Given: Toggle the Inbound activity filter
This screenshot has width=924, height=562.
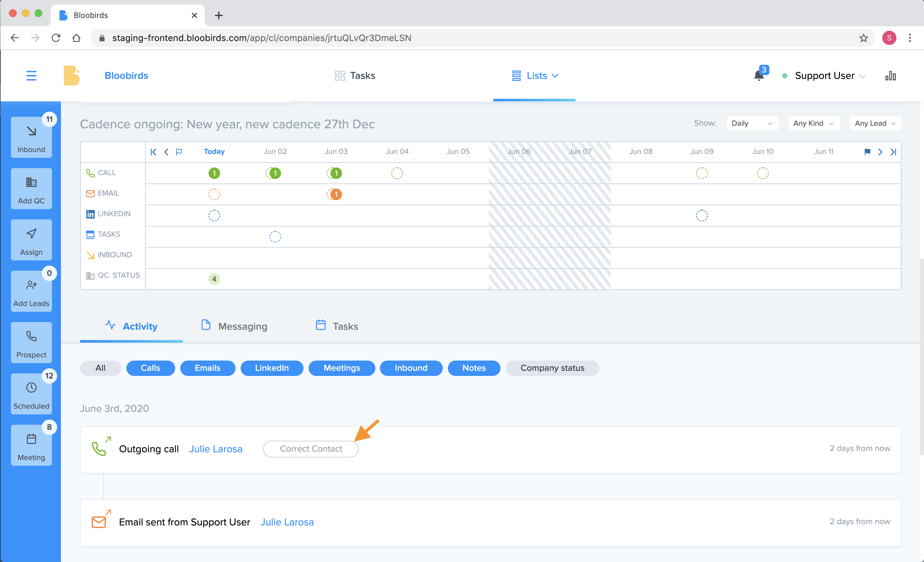Looking at the screenshot, I should click(x=411, y=368).
